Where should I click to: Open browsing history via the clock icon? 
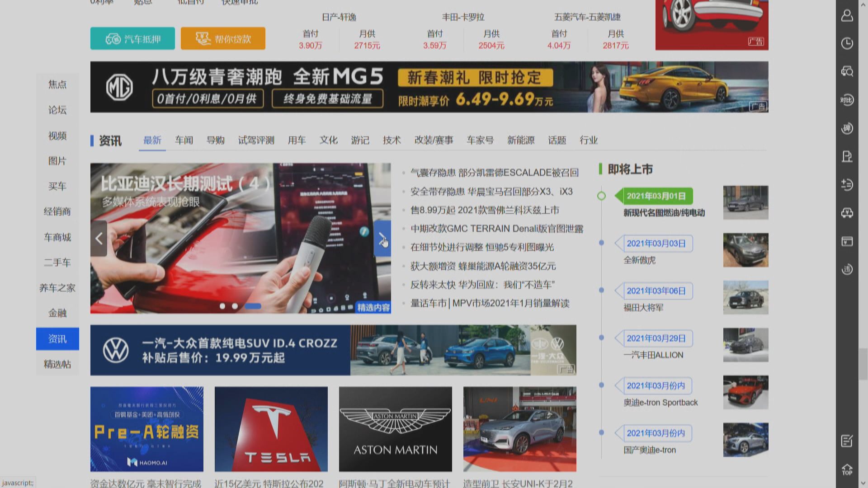(848, 43)
